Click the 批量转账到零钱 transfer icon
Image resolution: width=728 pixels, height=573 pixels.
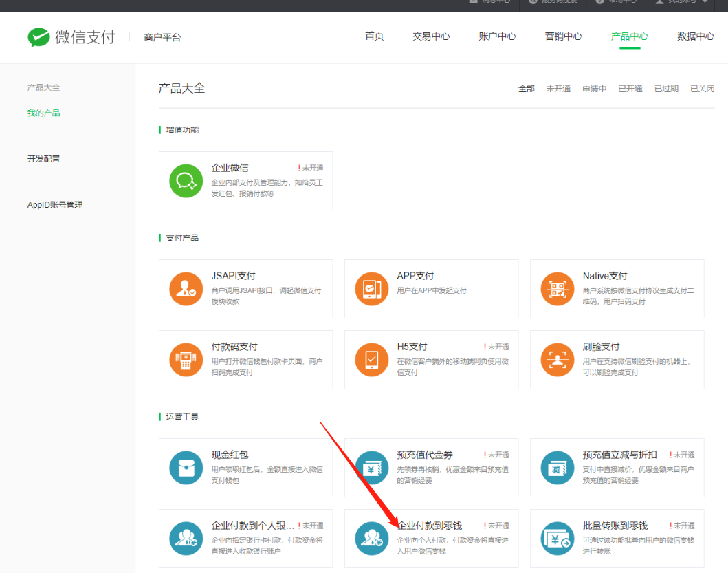[557, 539]
